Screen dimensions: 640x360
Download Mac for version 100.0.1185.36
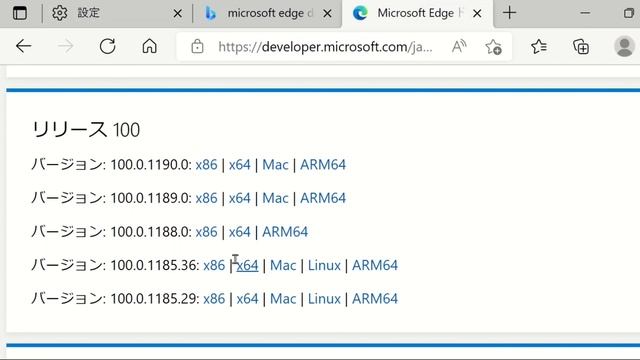[x=283, y=265]
